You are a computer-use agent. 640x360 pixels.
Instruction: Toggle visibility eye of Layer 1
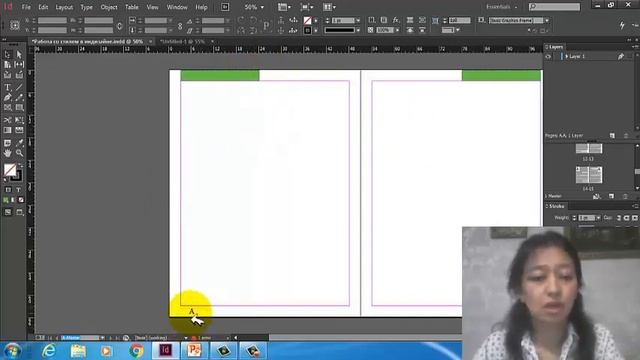(x=548, y=57)
